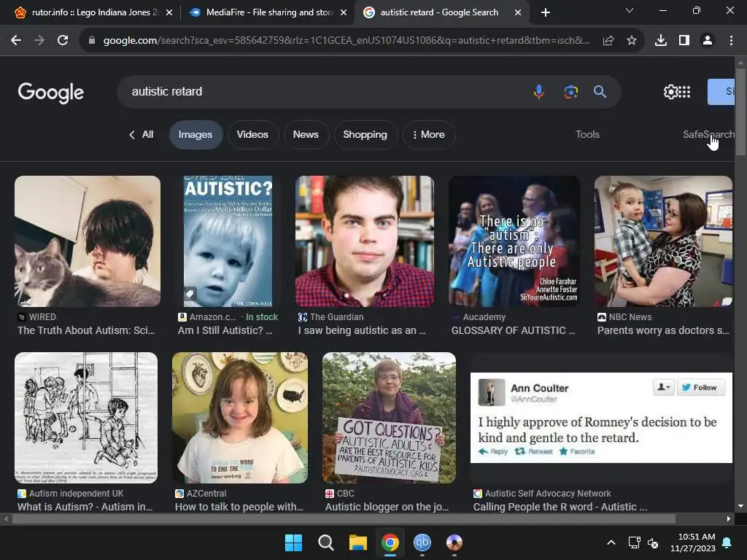Search by image with Google Lens icon

(x=570, y=91)
